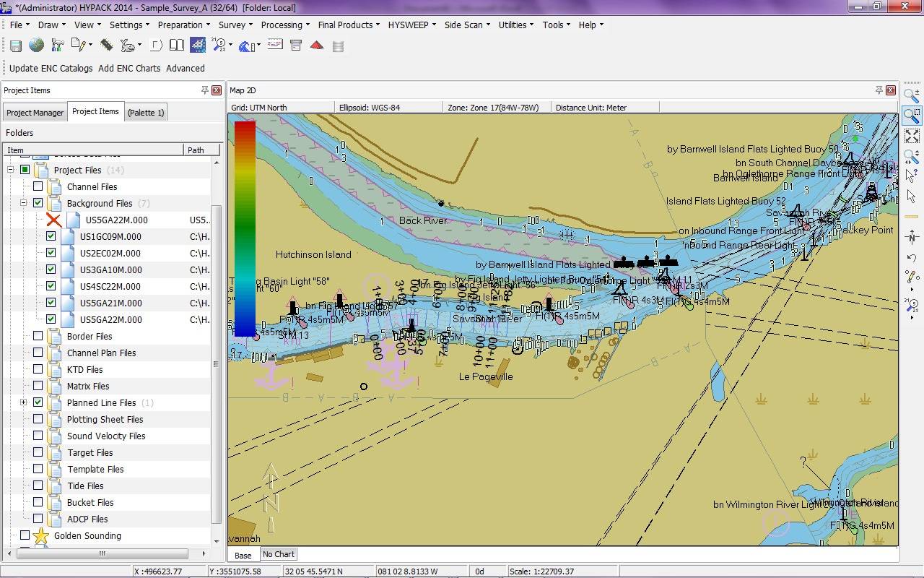Collapse the Background Files folder

coord(24,203)
